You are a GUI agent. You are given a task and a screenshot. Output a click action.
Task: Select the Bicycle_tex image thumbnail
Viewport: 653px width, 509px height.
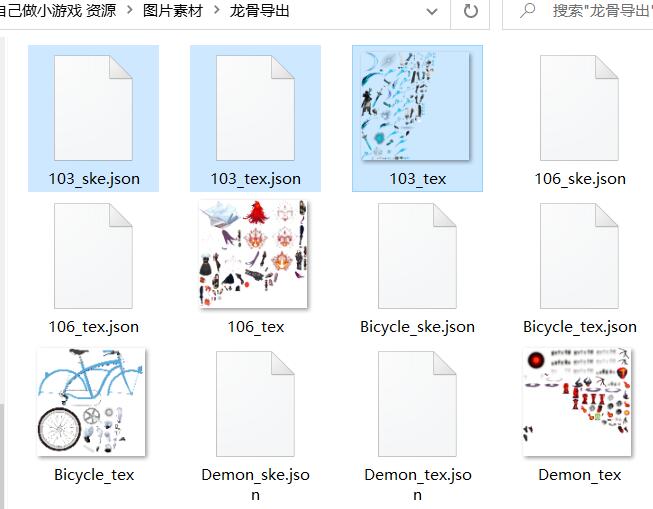pyautogui.click(x=91, y=402)
